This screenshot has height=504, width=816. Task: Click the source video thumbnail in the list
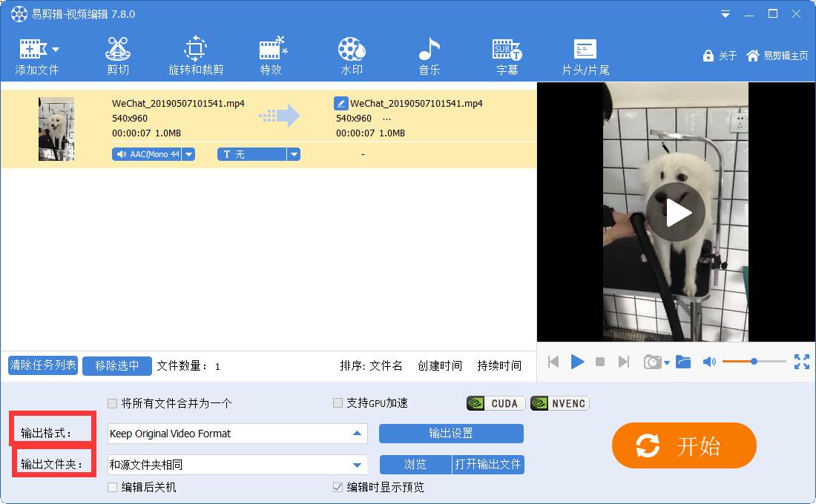(56, 128)
